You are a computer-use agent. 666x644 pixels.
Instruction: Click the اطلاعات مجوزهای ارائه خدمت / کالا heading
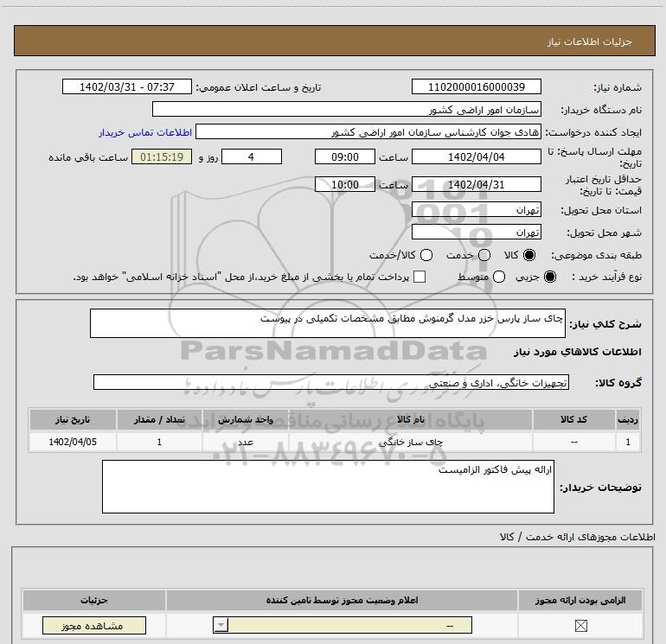[x=577, y=537]
